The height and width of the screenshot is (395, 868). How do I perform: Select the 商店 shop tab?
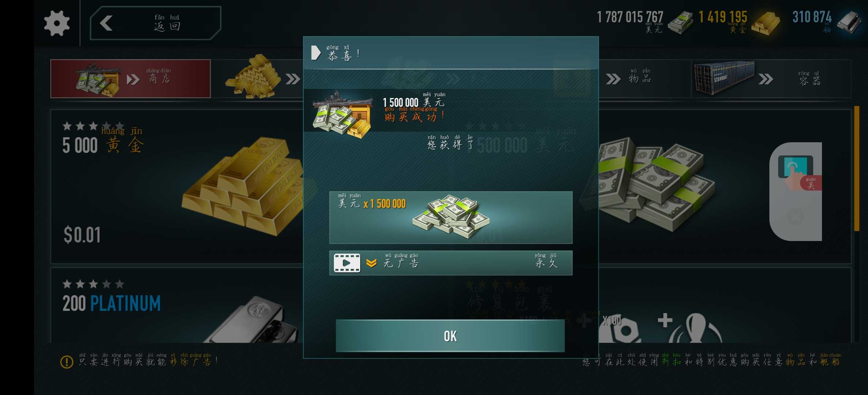click(130, 79)
